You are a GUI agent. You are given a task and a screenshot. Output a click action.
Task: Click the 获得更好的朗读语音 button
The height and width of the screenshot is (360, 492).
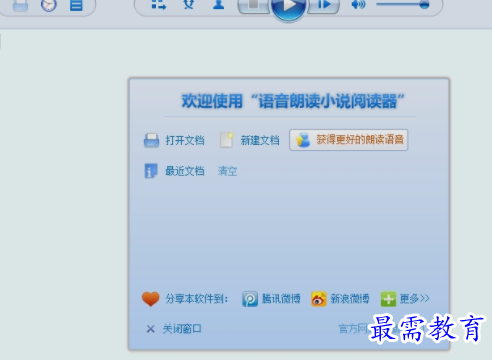coord(348,140)
